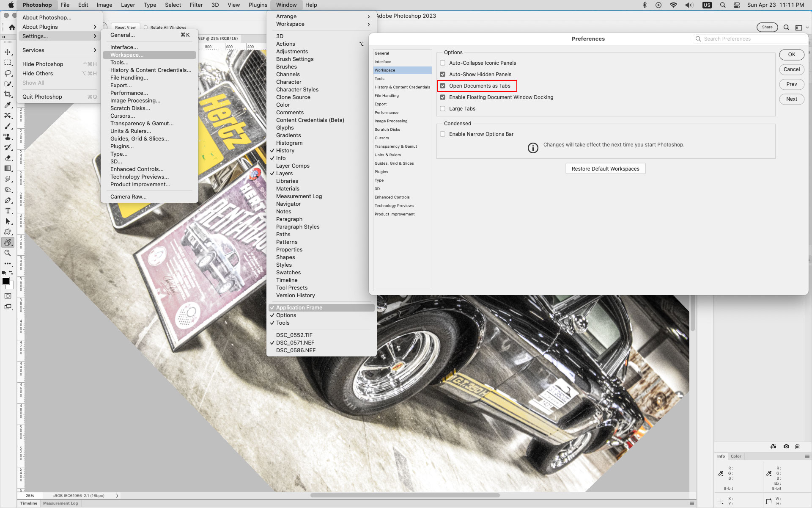Click the Cancel button in Preferences
The height and width of the screenshot is (508, 812).
[791, 69]
